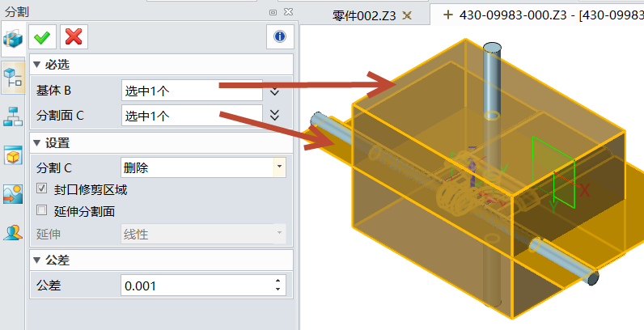Collapse the 公差 section header
The height and width of the screenshot is (330, 644).
[x=37, y=260]
